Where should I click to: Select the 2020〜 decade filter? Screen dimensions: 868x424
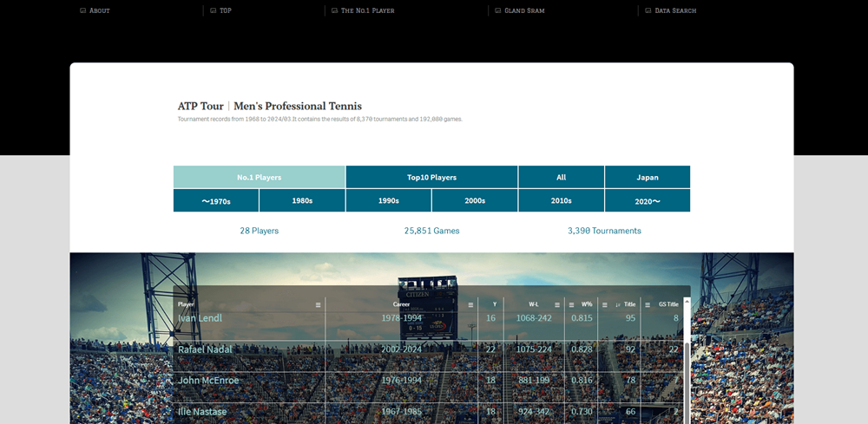(x=647, y=200)
